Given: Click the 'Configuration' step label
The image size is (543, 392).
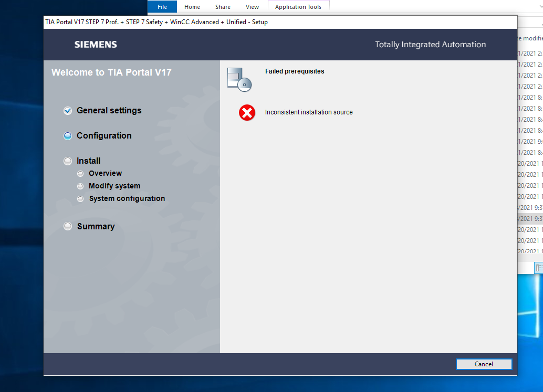Looking at the screenshot, I should (104, 135).
